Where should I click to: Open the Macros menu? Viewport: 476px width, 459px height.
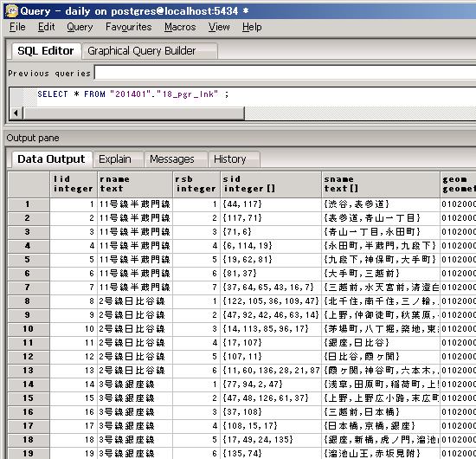point(180,27)
